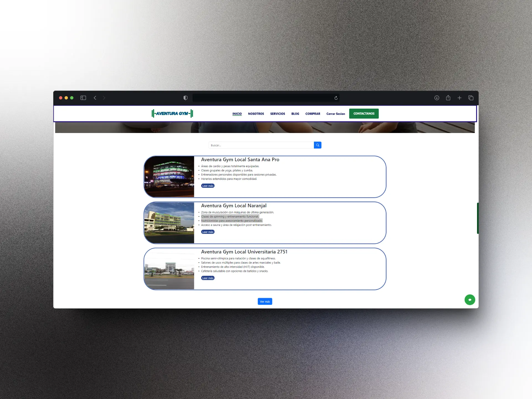Screen dimensions: 532x399
Task: Click the text 'Horarios extendidos para mayor comodidad.'
Action: coord(229,179)
